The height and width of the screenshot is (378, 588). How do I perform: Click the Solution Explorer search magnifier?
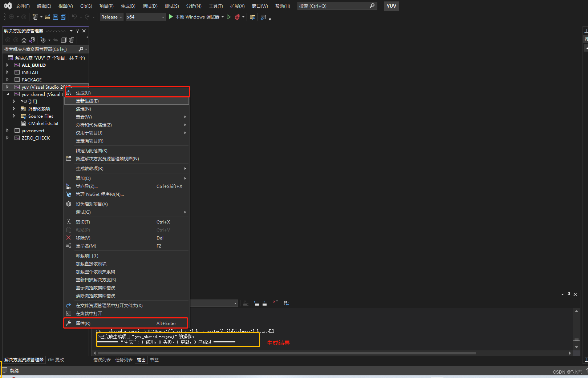click(x=81, y=49)
